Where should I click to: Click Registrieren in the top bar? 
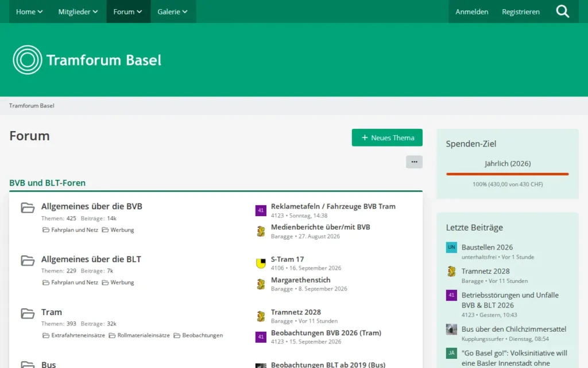(521, 11)
